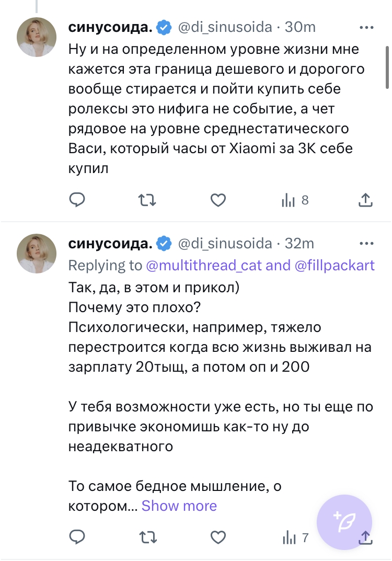Open @multithread_cat profile mention link
Image resolution: width=392 pixels, height=561 pixels.
point(204,265)
